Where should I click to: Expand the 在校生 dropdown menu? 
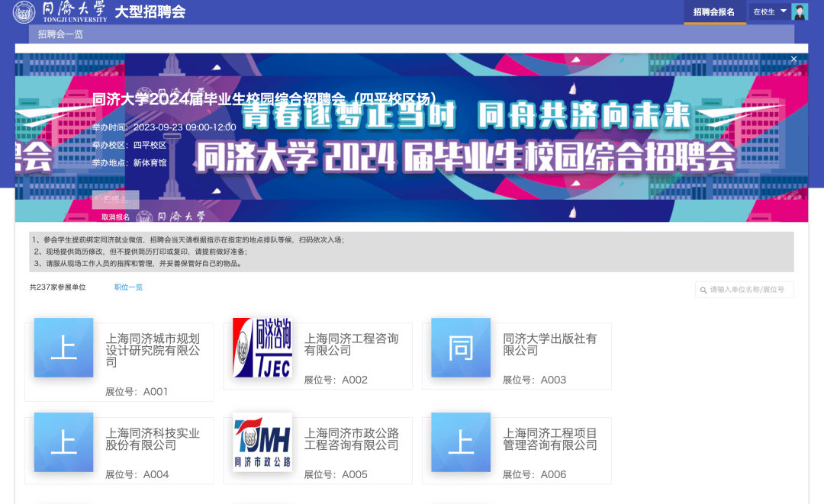click(763, 11)
